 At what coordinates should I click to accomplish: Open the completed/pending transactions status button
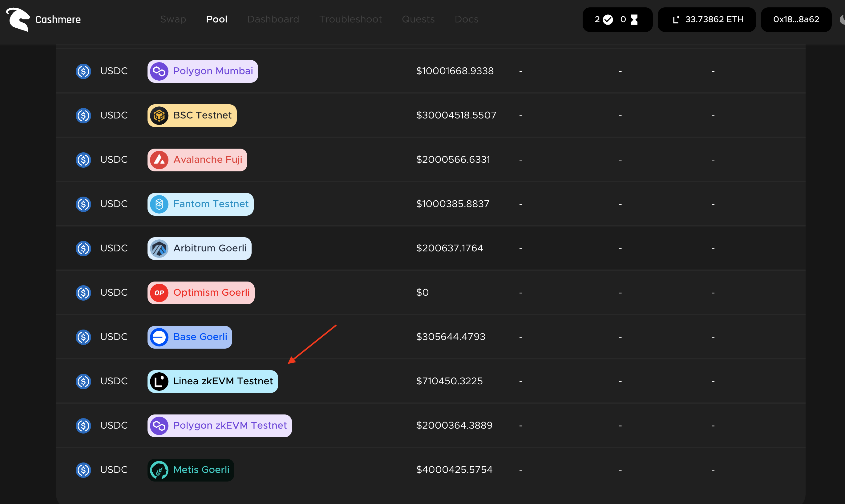[617, 19]
